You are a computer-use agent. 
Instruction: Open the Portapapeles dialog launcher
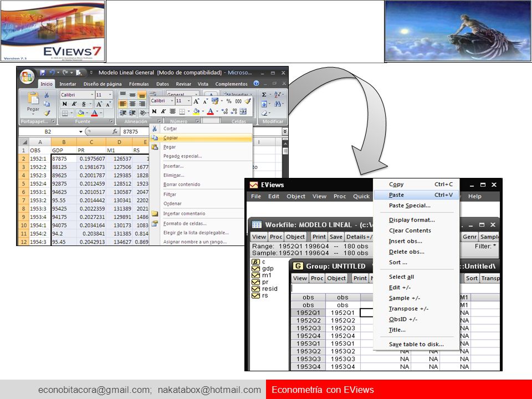coord(53,121)
